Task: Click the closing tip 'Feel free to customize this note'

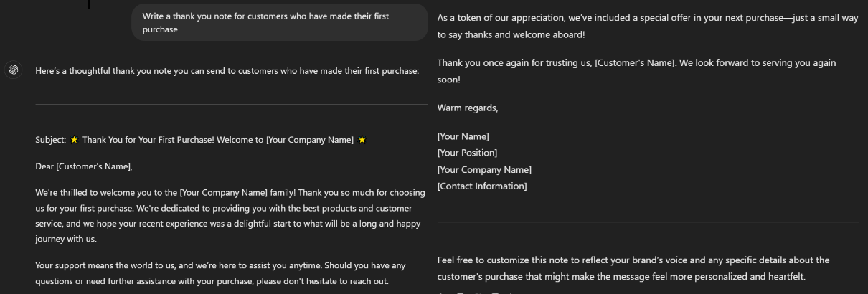Action: (x=633, y=268)
